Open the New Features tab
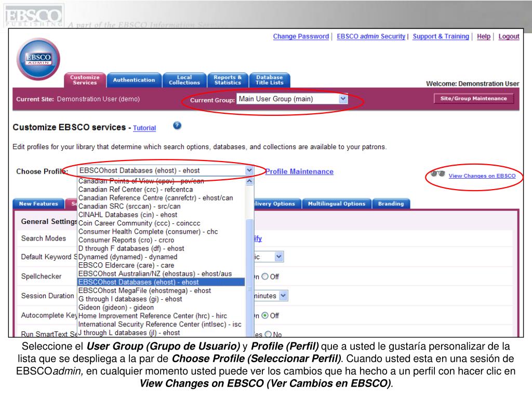Screen dimensions: 532x399 (x=38, y=204)
